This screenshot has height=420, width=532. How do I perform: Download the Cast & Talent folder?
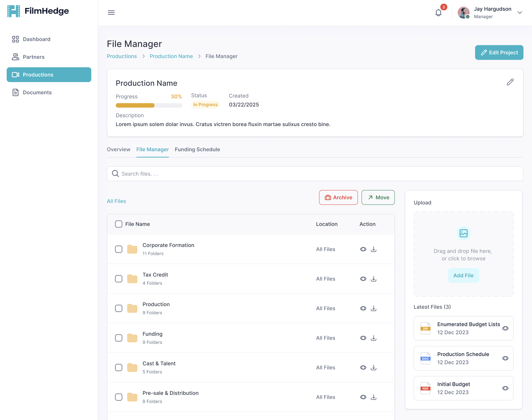373,367
